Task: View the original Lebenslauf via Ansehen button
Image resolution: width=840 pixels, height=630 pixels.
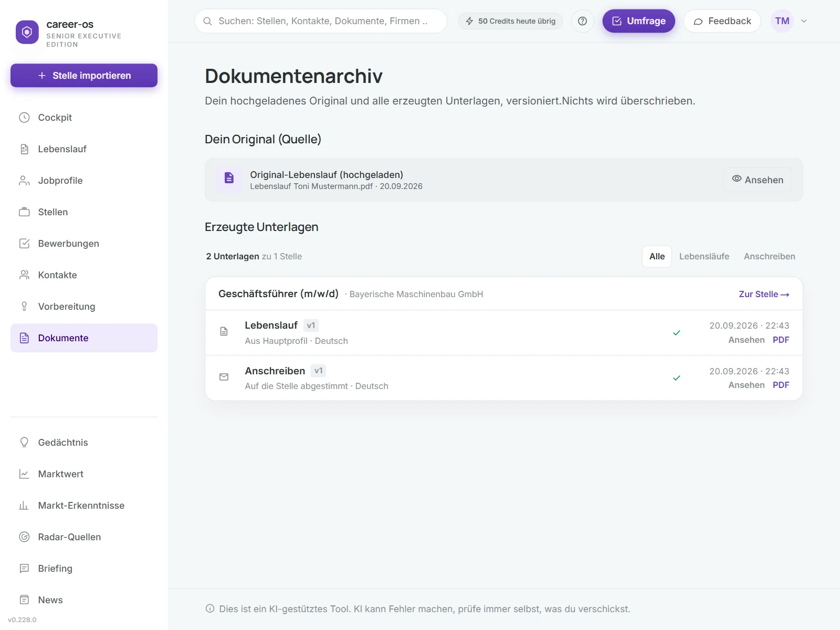Action: coord(758,180)
